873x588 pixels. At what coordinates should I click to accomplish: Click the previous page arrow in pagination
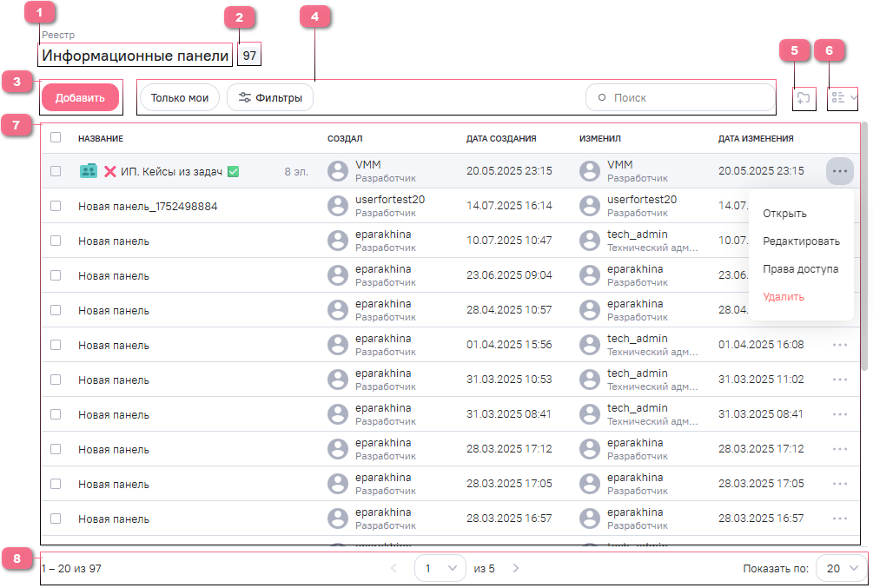click(394, 568)
